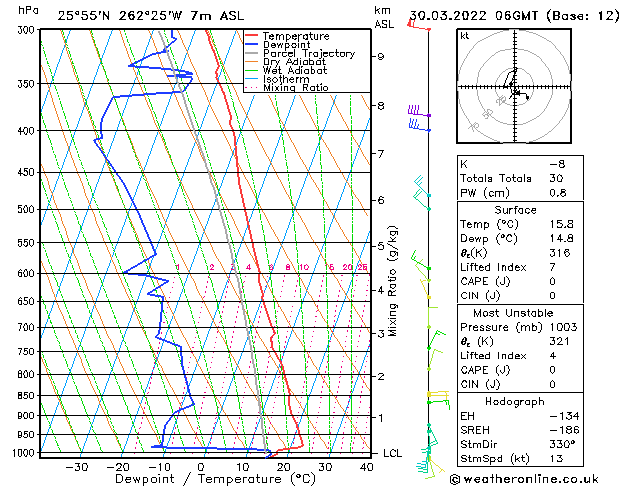
Task: Click the Most Unstable theta-e value 321
Action: pyautogui.click(x=560, y=342)
